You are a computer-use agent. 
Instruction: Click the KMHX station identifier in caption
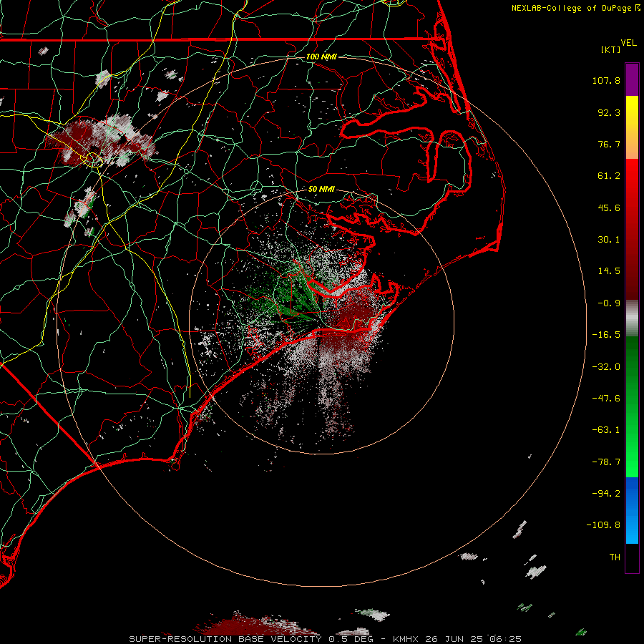click(x=406, y=639)
